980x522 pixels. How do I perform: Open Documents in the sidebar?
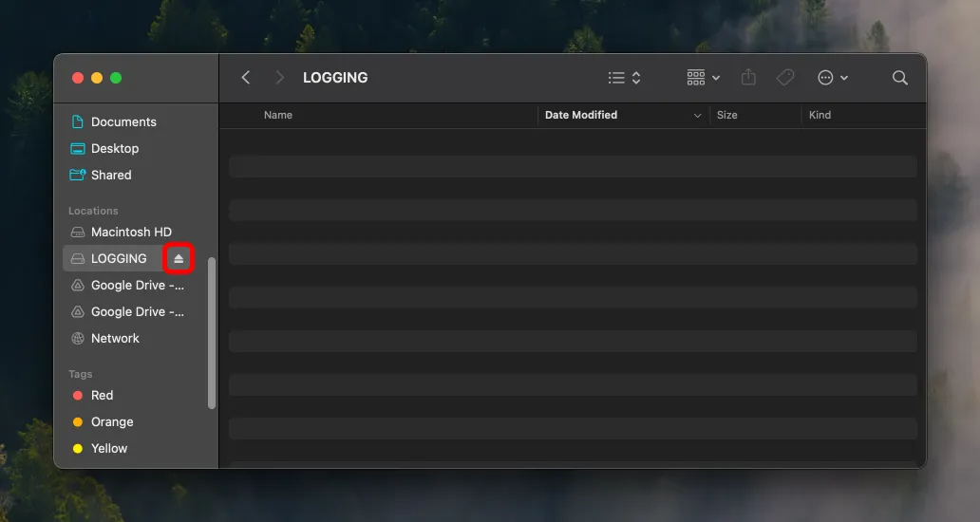pyautogui.click(x=123, y=121)
